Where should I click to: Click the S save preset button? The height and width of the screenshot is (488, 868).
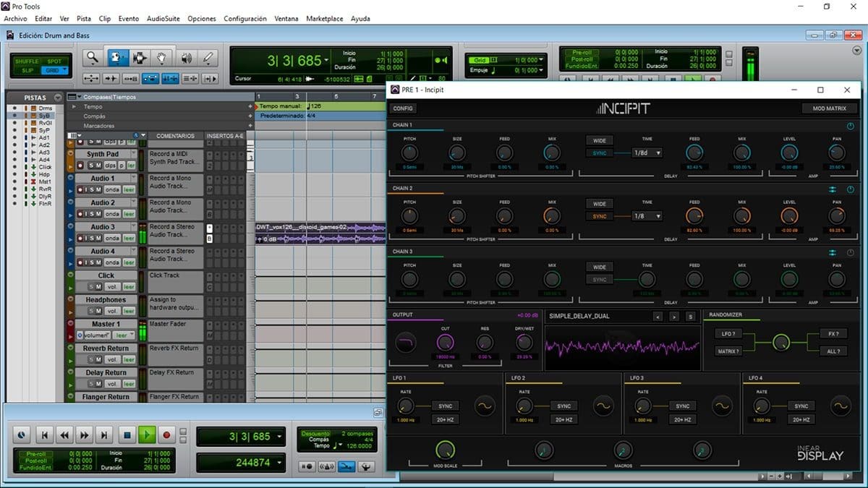690,317
